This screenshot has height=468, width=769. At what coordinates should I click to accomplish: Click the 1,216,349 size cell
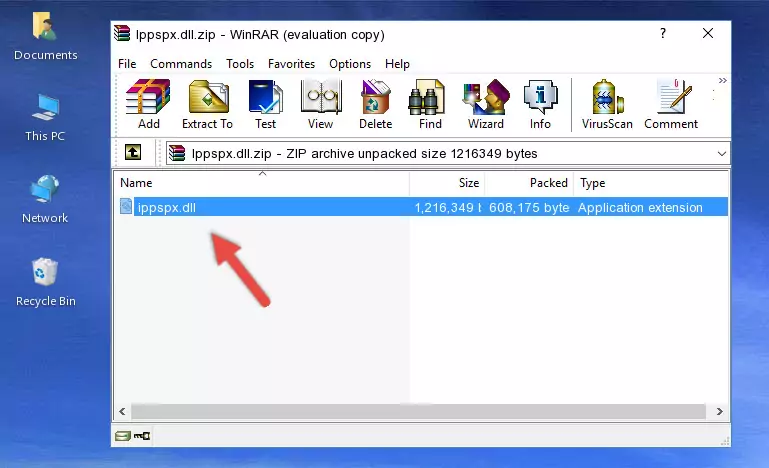click(x=447, y=208)
